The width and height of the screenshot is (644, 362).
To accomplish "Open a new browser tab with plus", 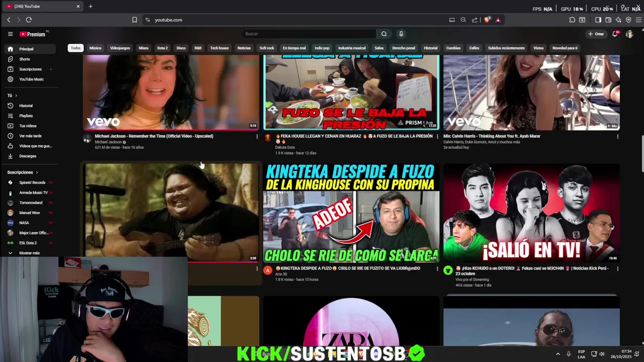I will [x=91, y=6].
